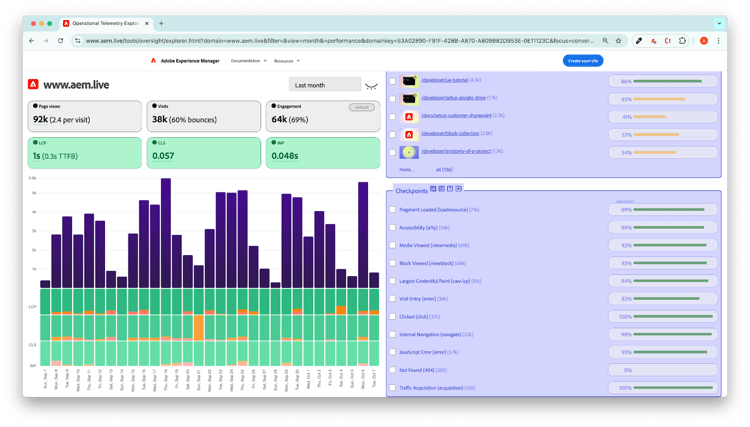Click the last icon beside the Checkpoints heading
Viewport: 750px width, 427px height.
(x=459, y=188)
